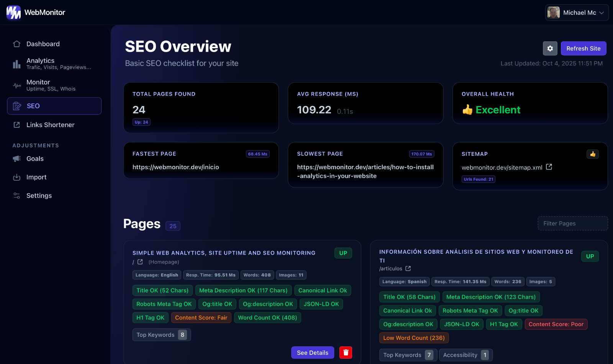Toggle the UP badge on the articulos page
This screenshot has width=613, height=364.
click(590, 256)
